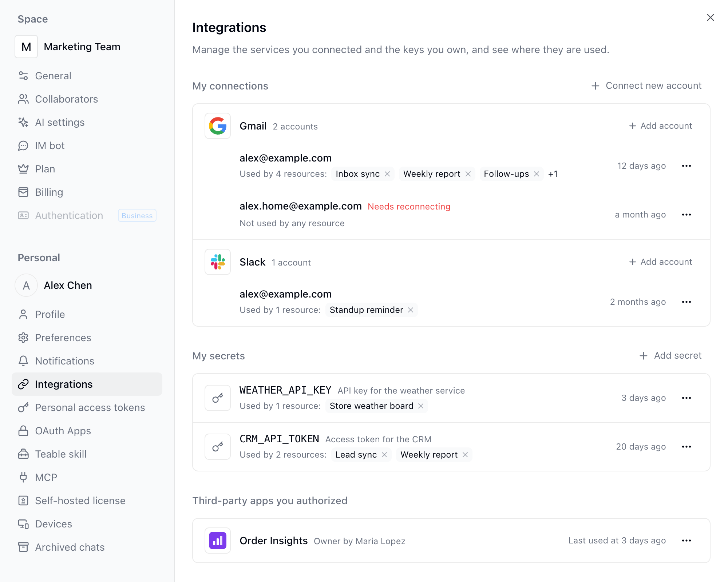Click the Order Insights app icon
Viewport: 728px width, 582px height.
click(218, 541)
